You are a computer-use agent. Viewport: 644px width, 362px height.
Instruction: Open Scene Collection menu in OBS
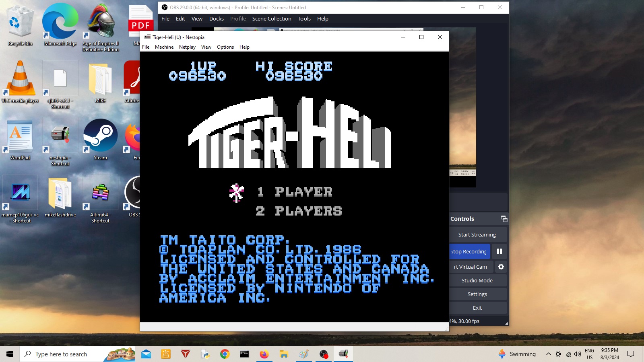pos(272,19)
